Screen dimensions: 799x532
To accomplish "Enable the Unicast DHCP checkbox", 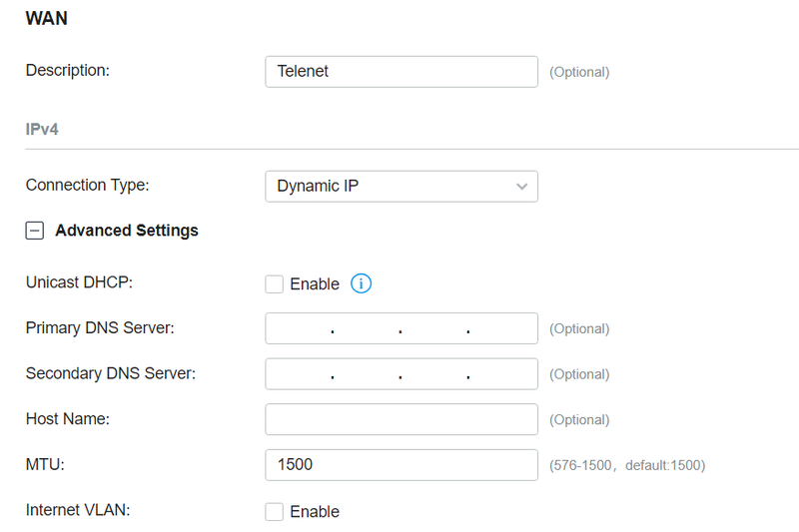I will coord(275,284).
